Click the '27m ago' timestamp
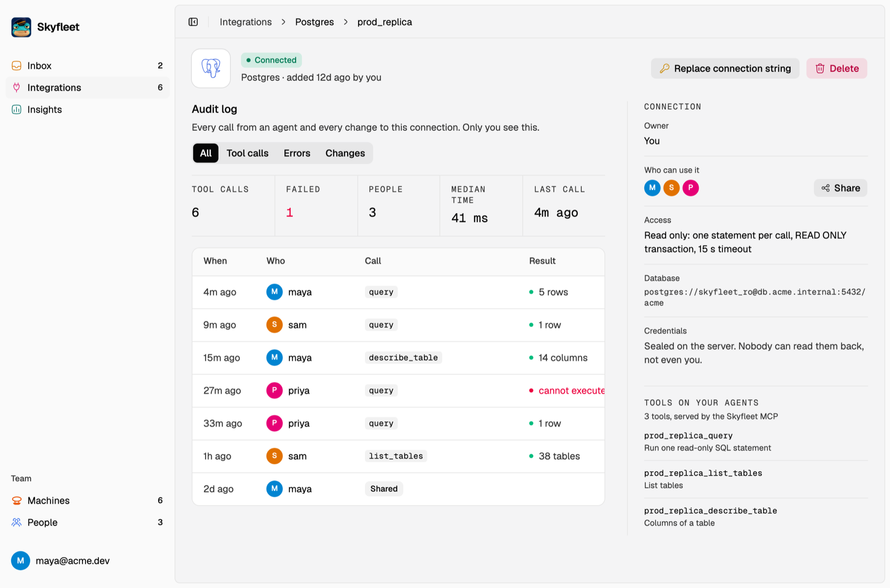This screenshot has height=588, width=890. [x=222, y=390]
